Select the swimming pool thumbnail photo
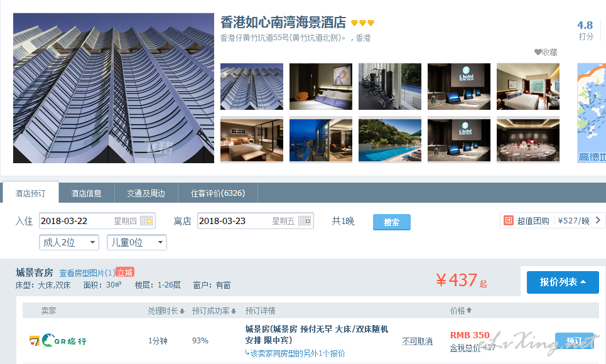Screen dimensions: 606x364 (x=390, y=141)
